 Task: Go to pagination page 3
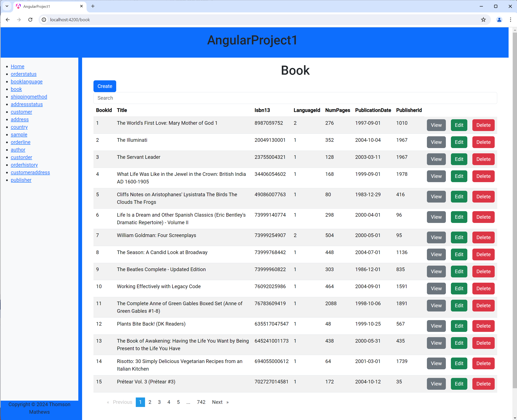click(x=159, y=402)
